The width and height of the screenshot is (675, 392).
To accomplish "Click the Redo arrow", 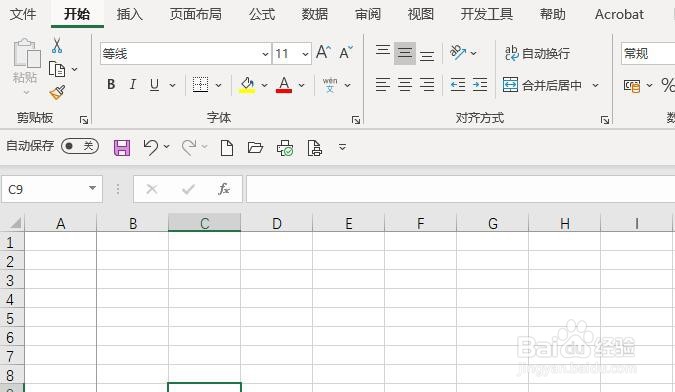I will pos(189,147).
